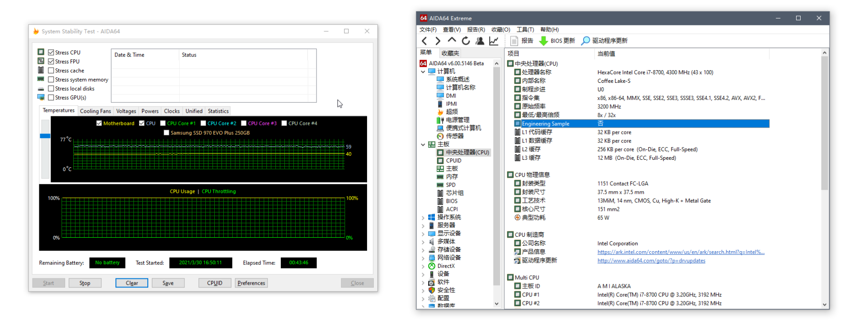Enable Stress local disks checkbox
Image resolution: width=868 pixels, height=325 pixels.
51,89
